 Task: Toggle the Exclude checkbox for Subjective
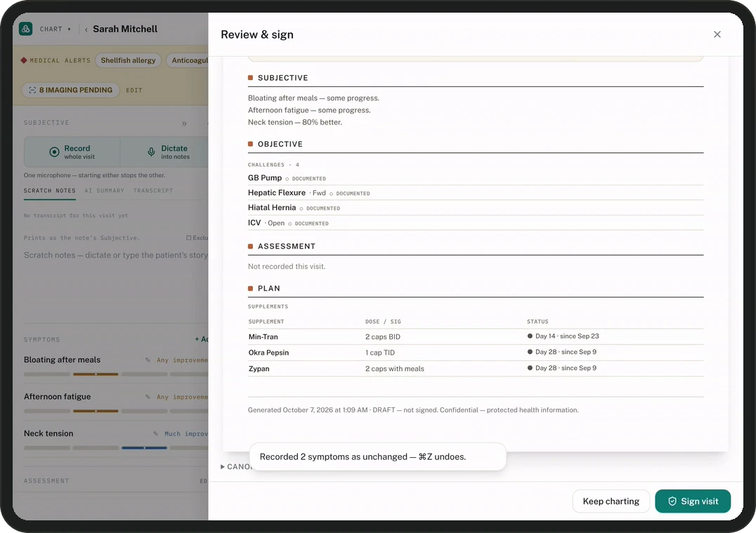(x=188, y=237)
